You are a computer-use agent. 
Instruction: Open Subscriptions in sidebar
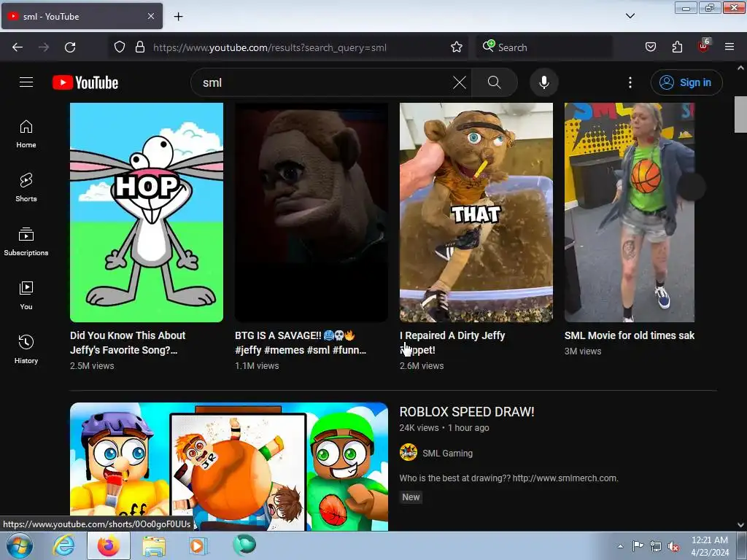pyautogui.click(x=26, y=241)
